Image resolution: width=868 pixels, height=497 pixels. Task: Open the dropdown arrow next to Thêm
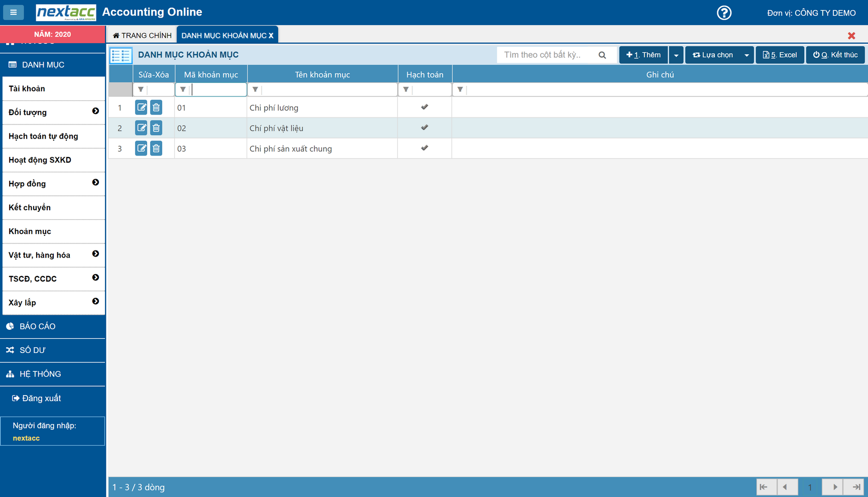coord(676,55)
